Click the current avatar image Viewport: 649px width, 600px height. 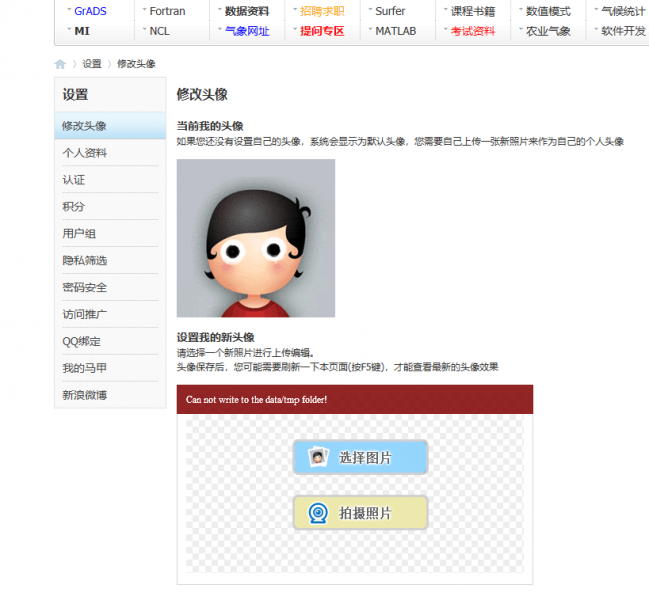(256, 238)
